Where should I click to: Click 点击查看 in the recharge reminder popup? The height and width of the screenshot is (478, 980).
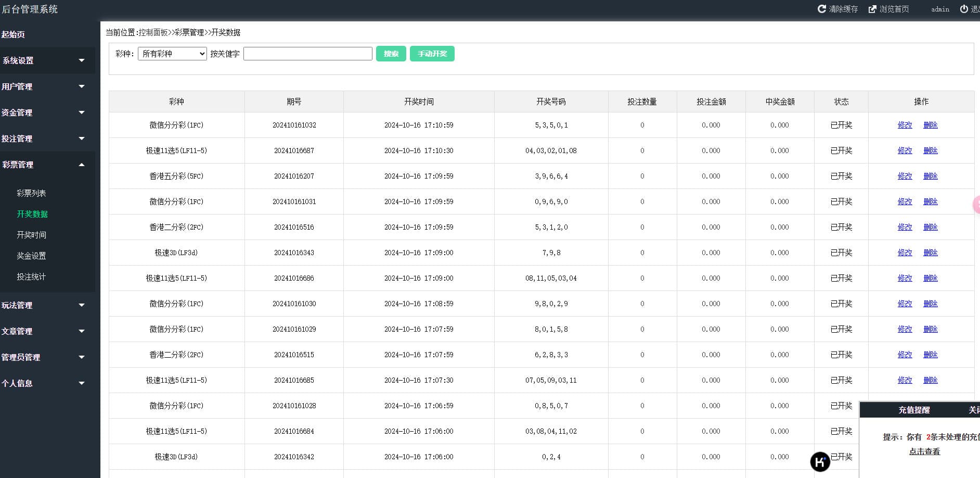pyautogui.click(x=924, y=451)
